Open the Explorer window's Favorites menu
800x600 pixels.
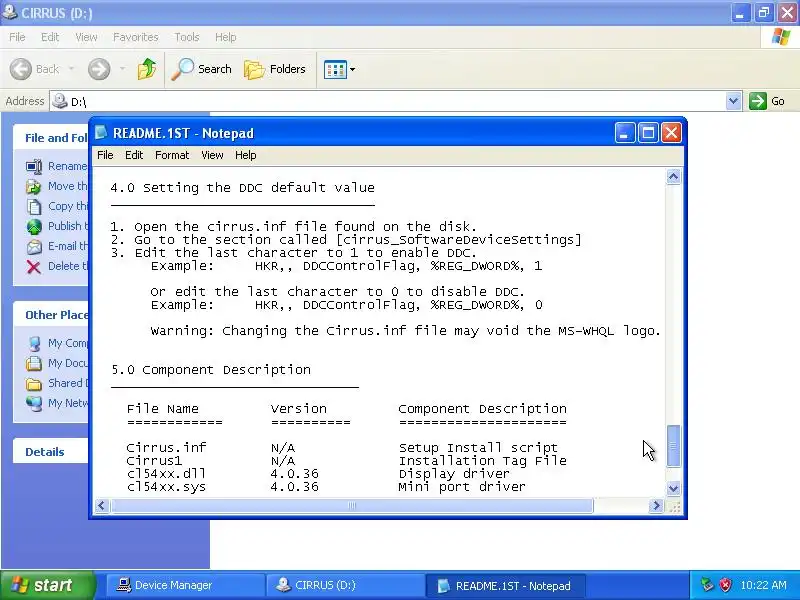tap(136, 37)
